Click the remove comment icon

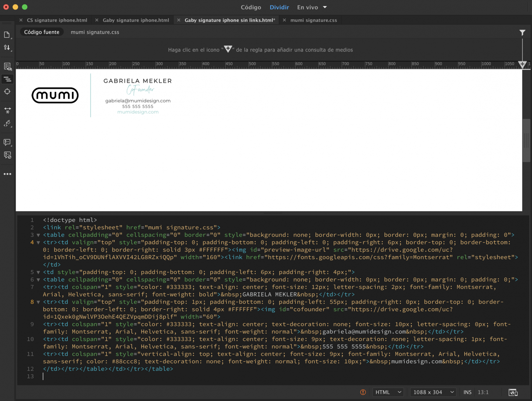[x=7, y=155]
